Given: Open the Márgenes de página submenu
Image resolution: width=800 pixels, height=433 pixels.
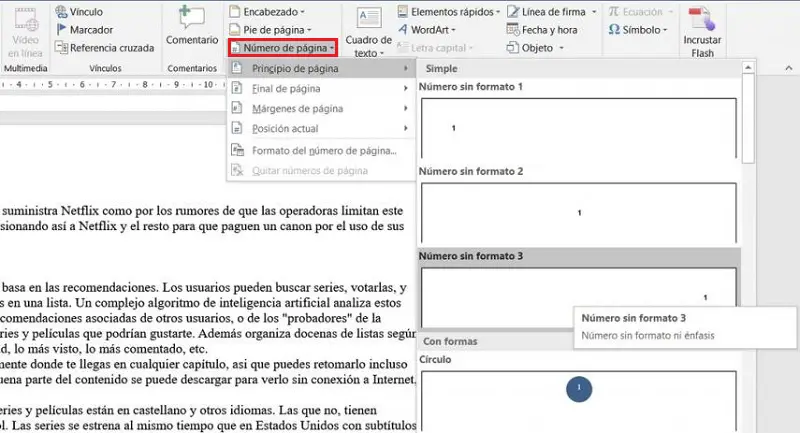Looking at the screenshot, I should tap(321, 108).
